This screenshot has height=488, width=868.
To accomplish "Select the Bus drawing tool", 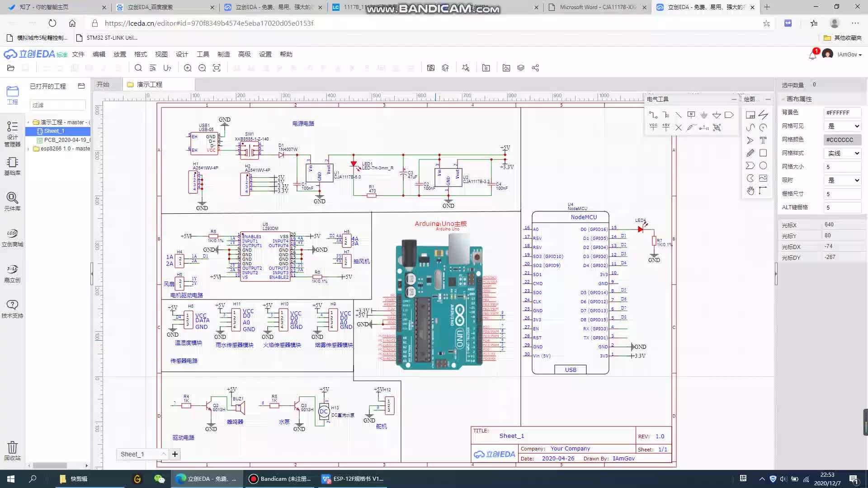I will click(666, 115).
